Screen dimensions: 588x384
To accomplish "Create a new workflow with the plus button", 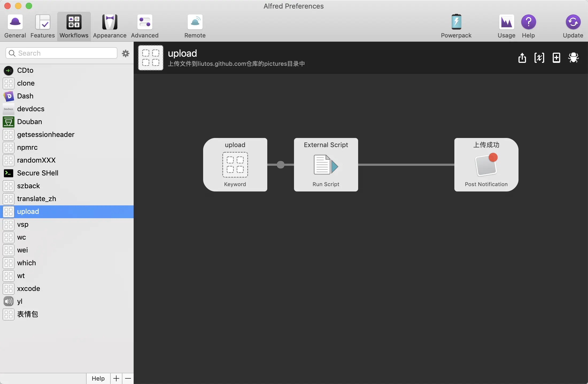I will click(x=116, y=378).
